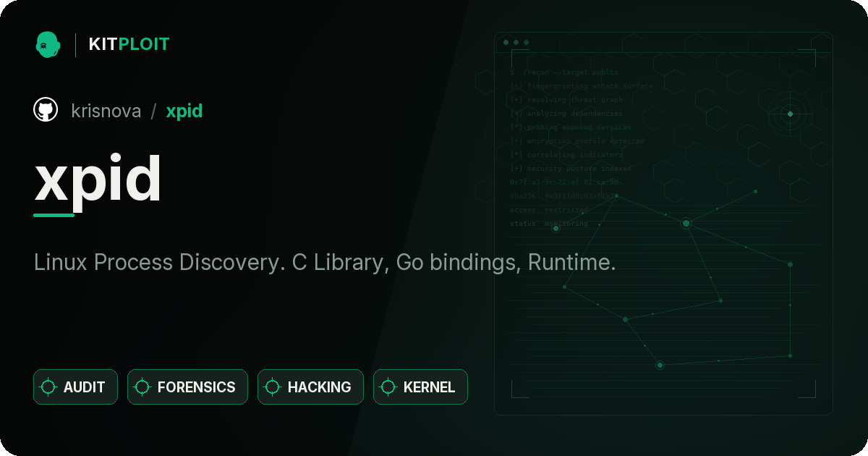Image resolution: width=868 pixels, height=456 pixels.
Task: Select the 'resolving threat graph' terminal line
Action: coord(566,100)
